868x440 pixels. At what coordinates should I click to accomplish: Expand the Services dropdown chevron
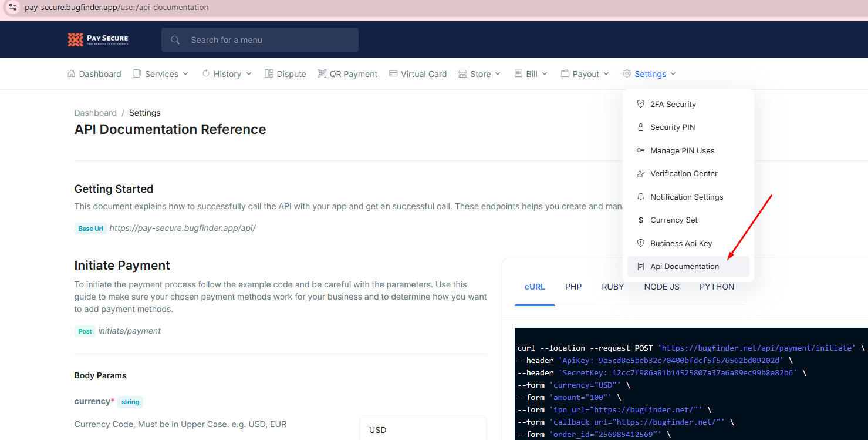(x=185, y=73)
